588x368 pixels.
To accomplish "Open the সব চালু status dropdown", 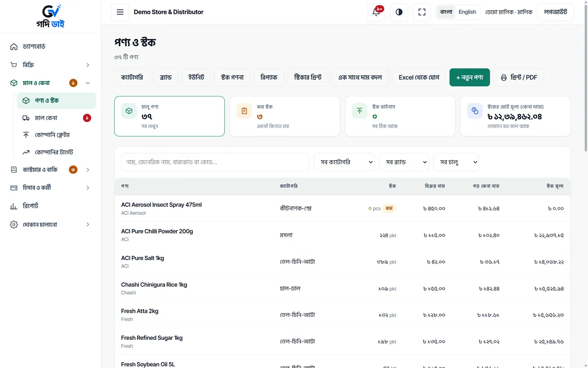I will click(456, 162).
